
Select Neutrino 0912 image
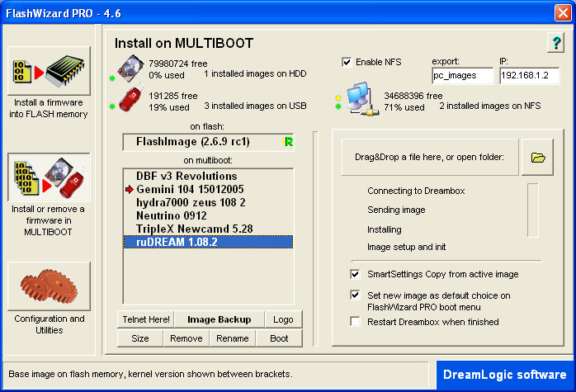(x=208, y=215)
